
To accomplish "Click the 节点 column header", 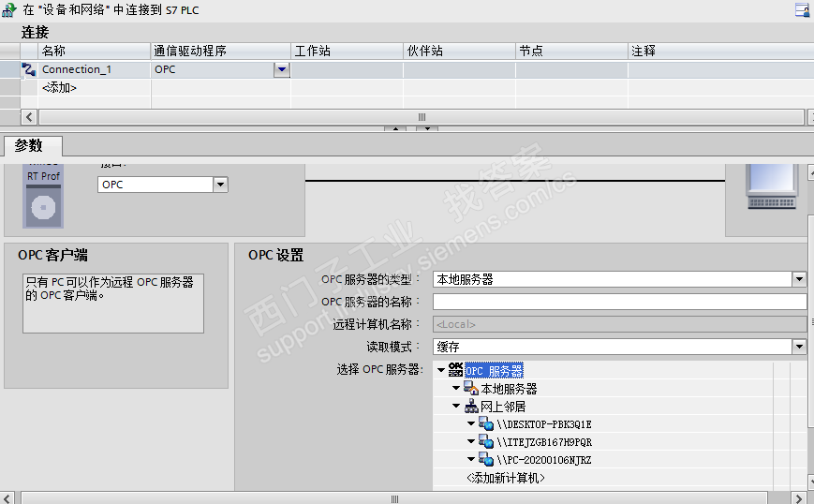I will pos(571,51).
